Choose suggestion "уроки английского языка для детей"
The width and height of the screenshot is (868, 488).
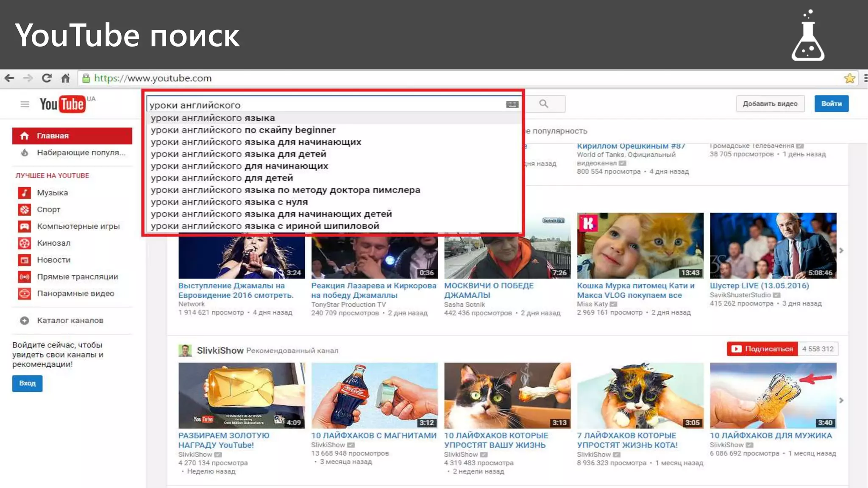334,154
